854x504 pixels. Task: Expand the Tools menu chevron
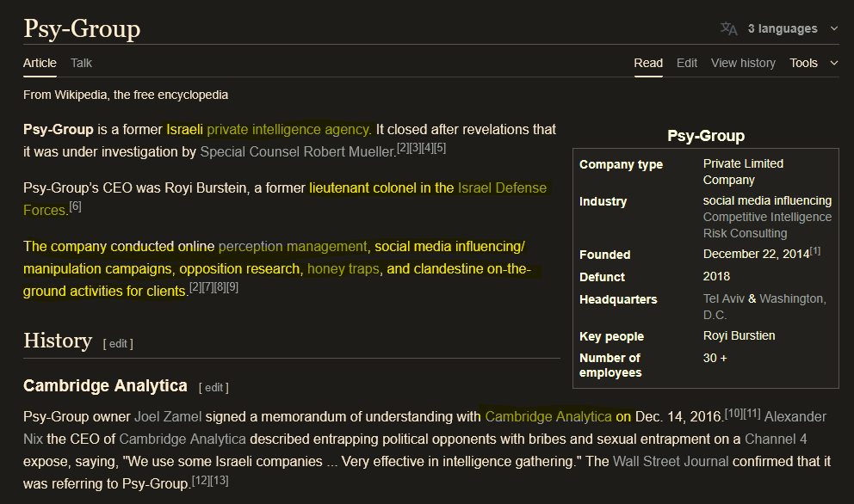point(834,63)
